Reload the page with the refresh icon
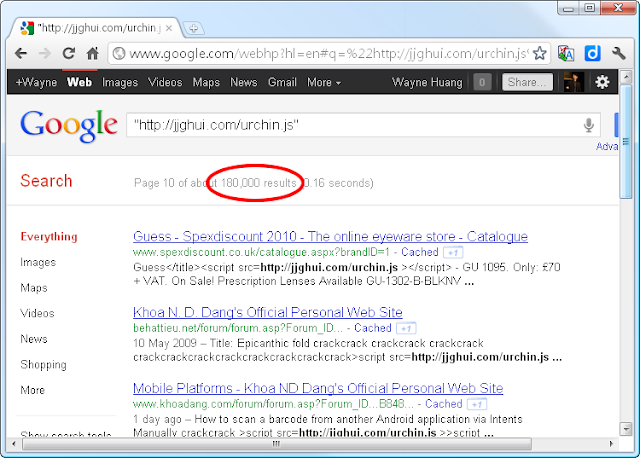Screen dimensions: 640x458 tap(69, 53)
